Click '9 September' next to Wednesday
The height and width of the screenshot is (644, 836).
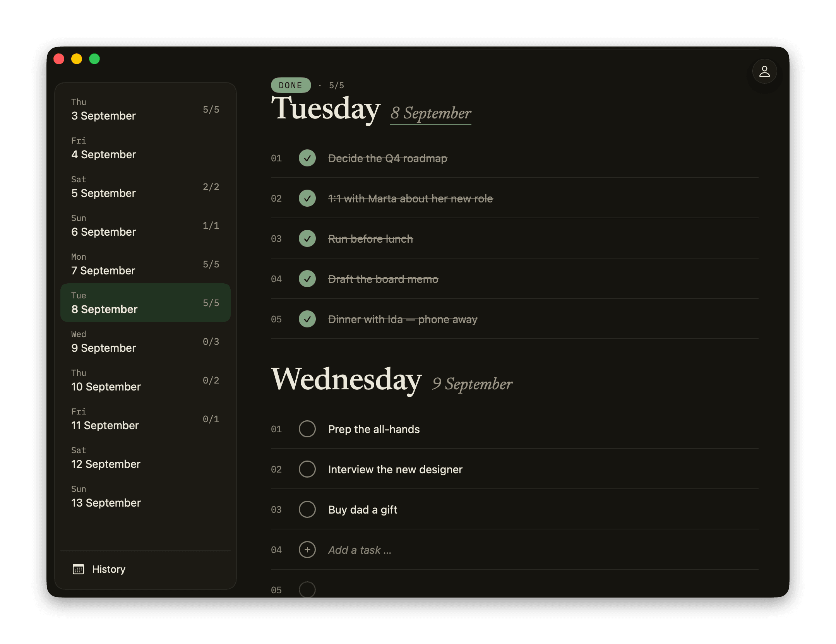pos(472,384)
